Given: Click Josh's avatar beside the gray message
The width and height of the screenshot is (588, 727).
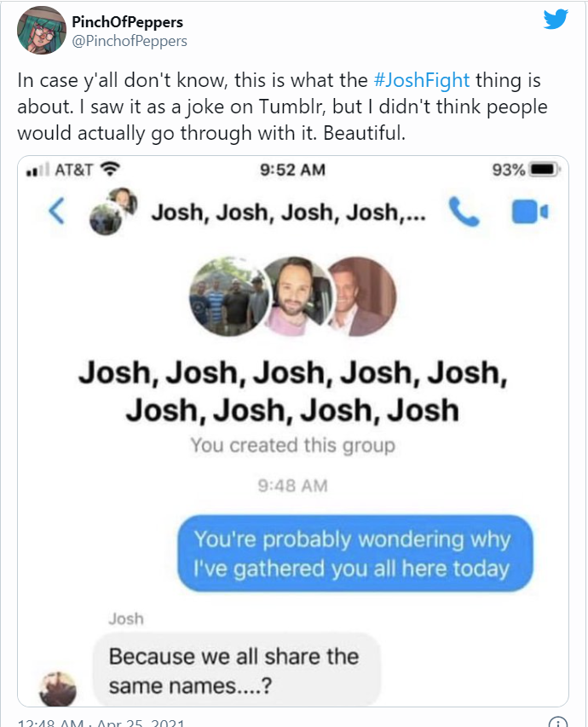Looking at the screenshot, I should click(58, 687).
